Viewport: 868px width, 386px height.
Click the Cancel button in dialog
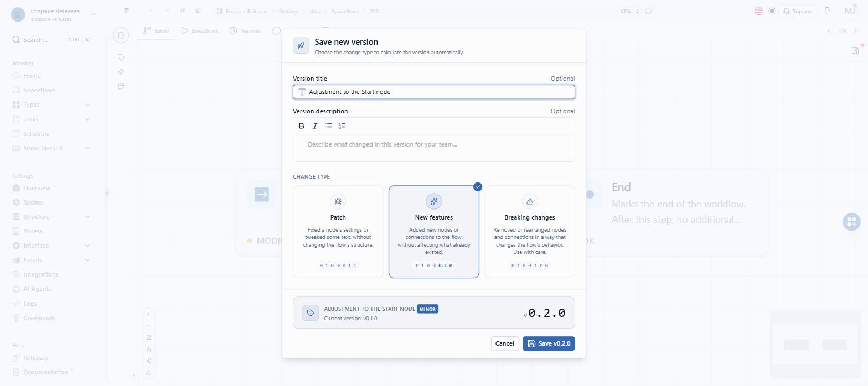pyautogui.click(x=504, y=343)
